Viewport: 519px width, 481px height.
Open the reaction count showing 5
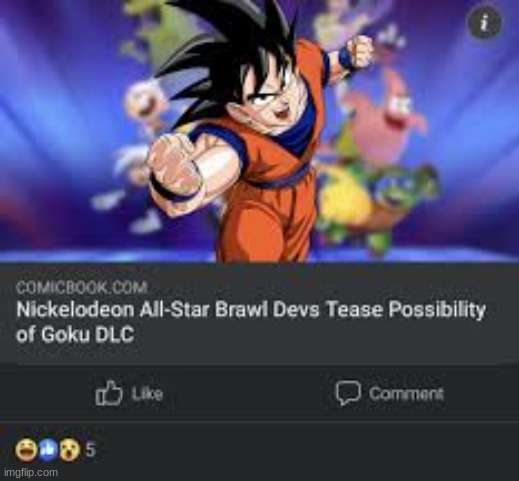91,450
